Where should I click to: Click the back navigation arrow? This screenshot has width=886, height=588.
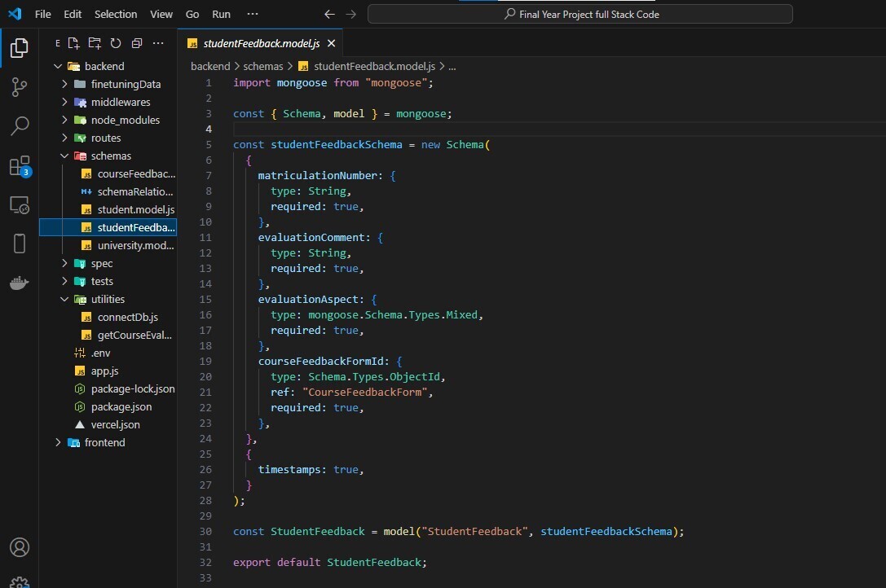pos(329,14)
